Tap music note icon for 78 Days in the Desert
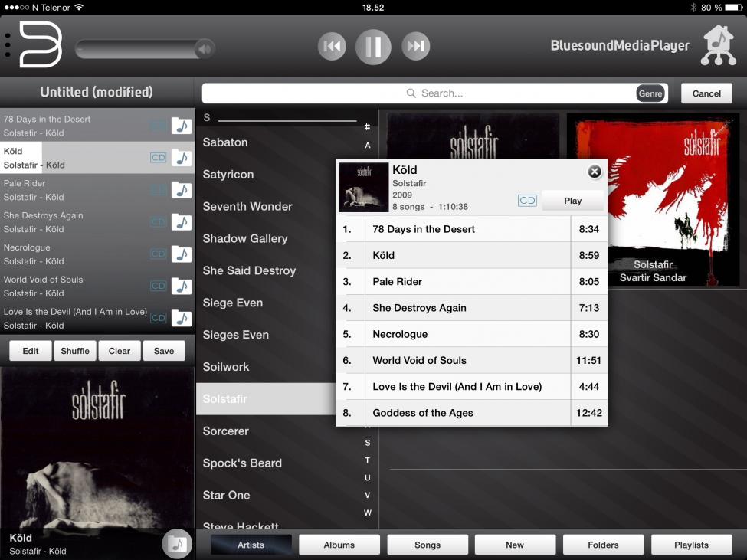The width and height of the screenshot is (747, 560). (x=182, y=126)
